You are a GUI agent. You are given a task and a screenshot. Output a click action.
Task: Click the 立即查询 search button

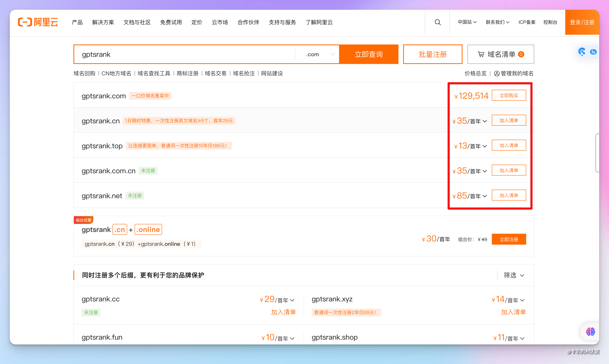coord(369,54)
